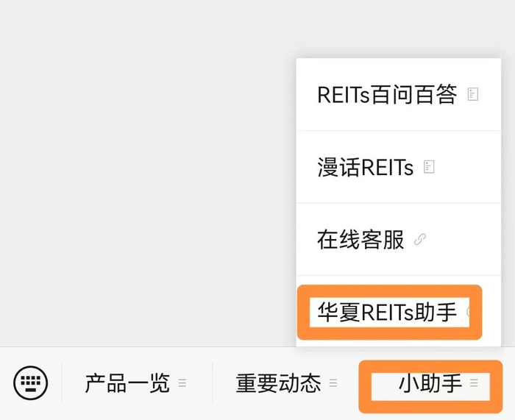
Task: Select REITs百问百答 from the popup menu
Action: (x=387, y=95)
